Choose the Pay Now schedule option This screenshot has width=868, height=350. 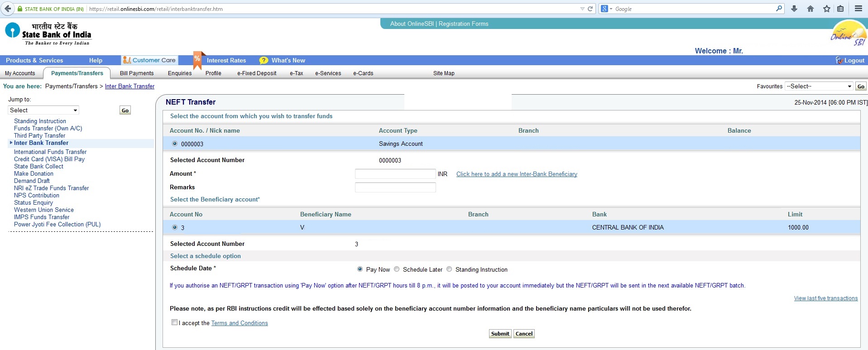tap(360, 269)
